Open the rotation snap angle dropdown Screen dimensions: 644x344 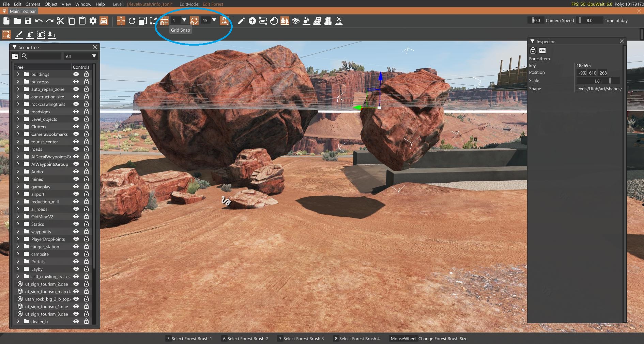tap(214, 20)
